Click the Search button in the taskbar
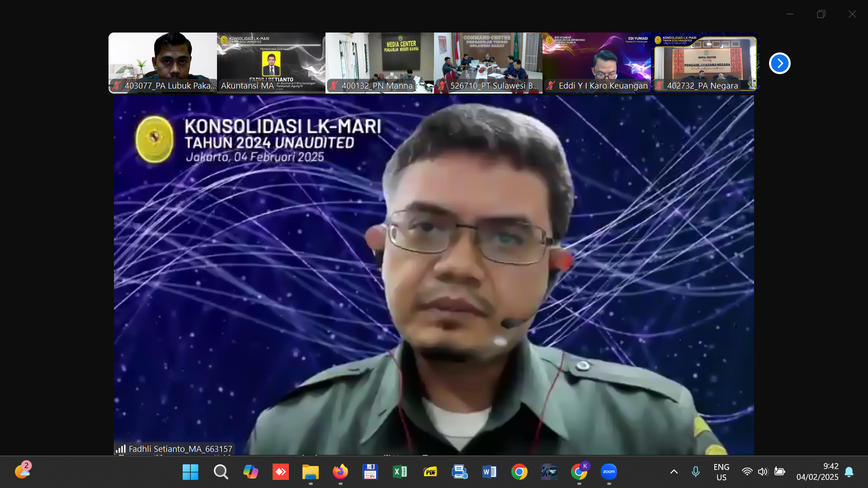 [221, 472]
